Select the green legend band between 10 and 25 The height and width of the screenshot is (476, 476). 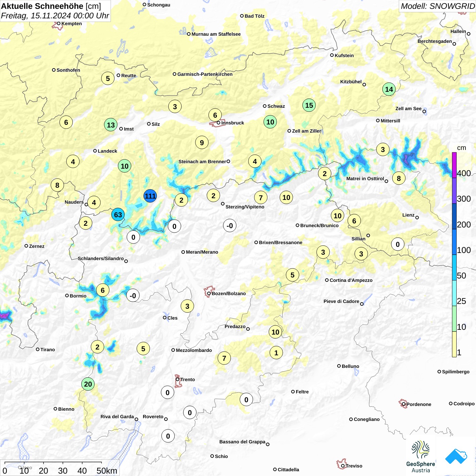(x=454, y=319)
